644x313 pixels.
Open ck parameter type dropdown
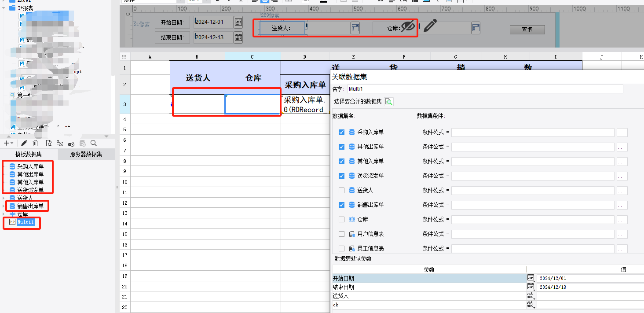point(531,305)
